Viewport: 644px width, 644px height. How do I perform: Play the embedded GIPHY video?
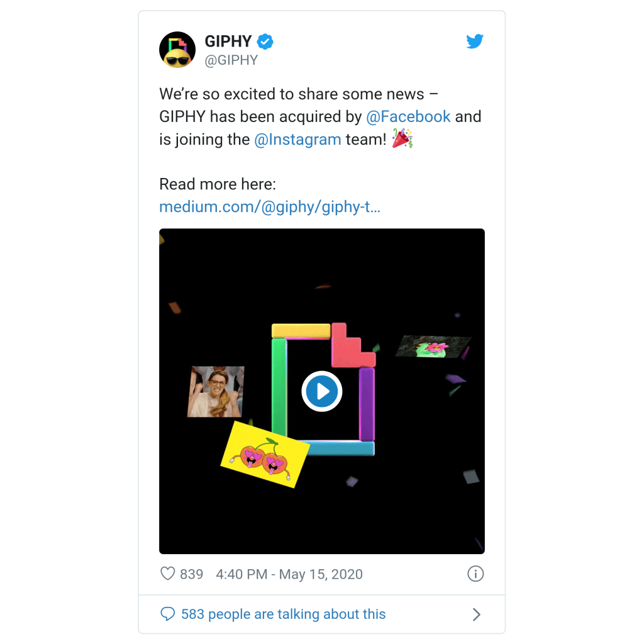coord(321,391)
